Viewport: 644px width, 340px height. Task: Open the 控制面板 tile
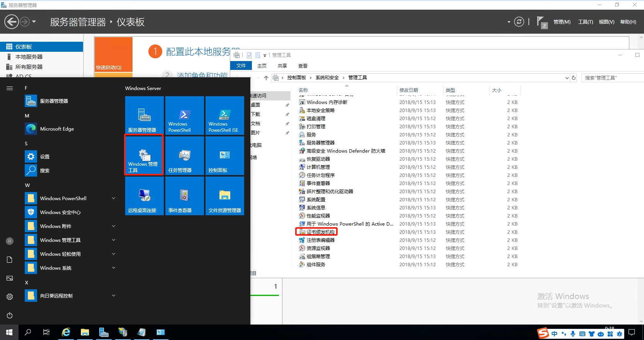point(224,156)
